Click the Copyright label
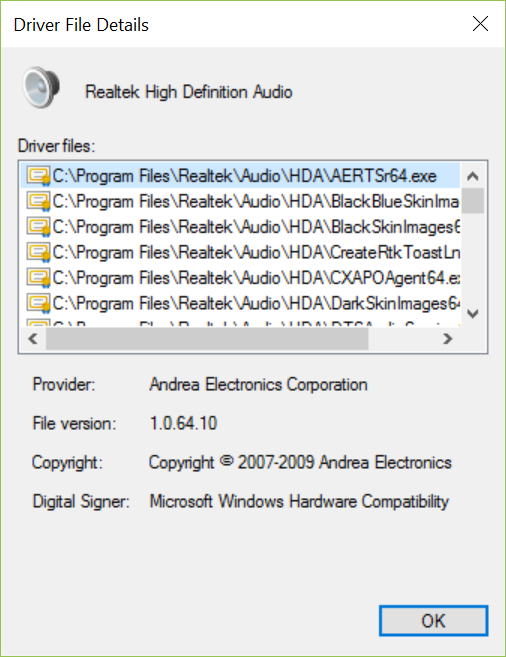Image resolution: width=506 pixels, height=657 pixels. (67, 463)
